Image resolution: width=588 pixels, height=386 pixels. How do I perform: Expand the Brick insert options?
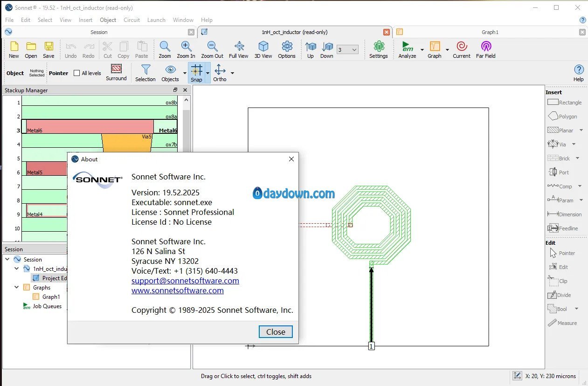577,159
